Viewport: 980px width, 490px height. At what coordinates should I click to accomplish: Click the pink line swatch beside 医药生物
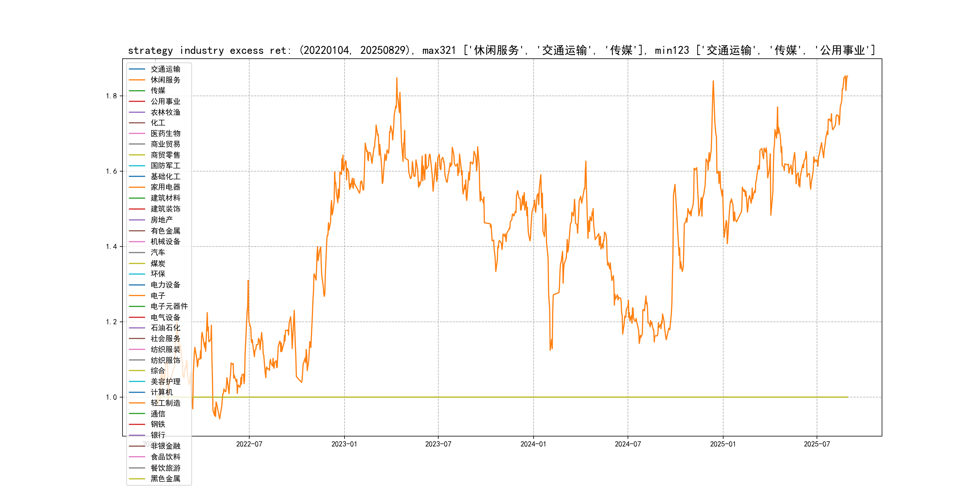pos(137,133)
